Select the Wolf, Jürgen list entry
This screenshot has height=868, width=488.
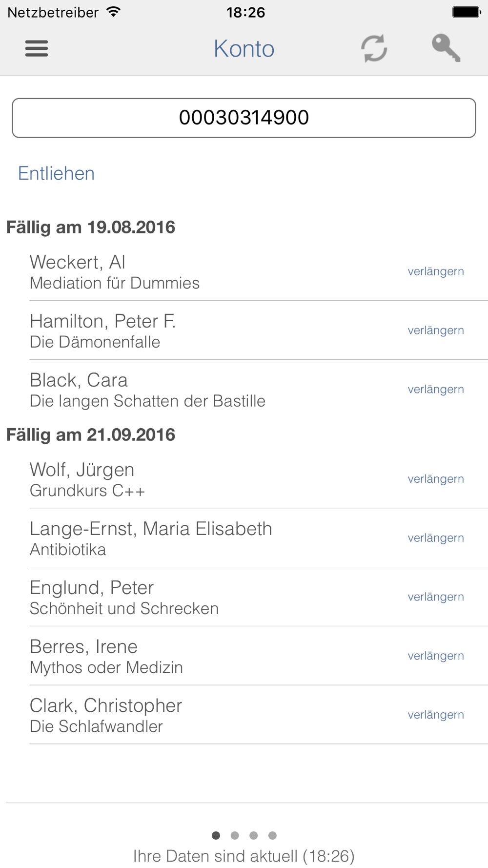click(x=146, y=479)
